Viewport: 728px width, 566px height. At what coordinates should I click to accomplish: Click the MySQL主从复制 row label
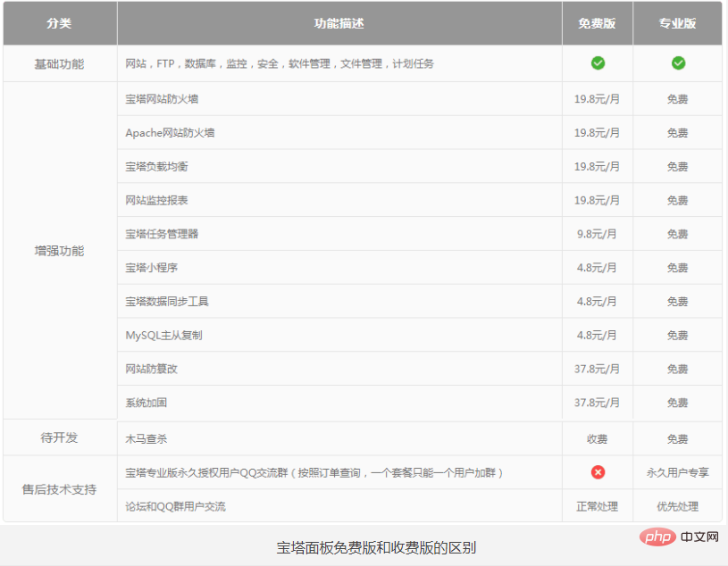pyautogui.click(x=163, y=336)
